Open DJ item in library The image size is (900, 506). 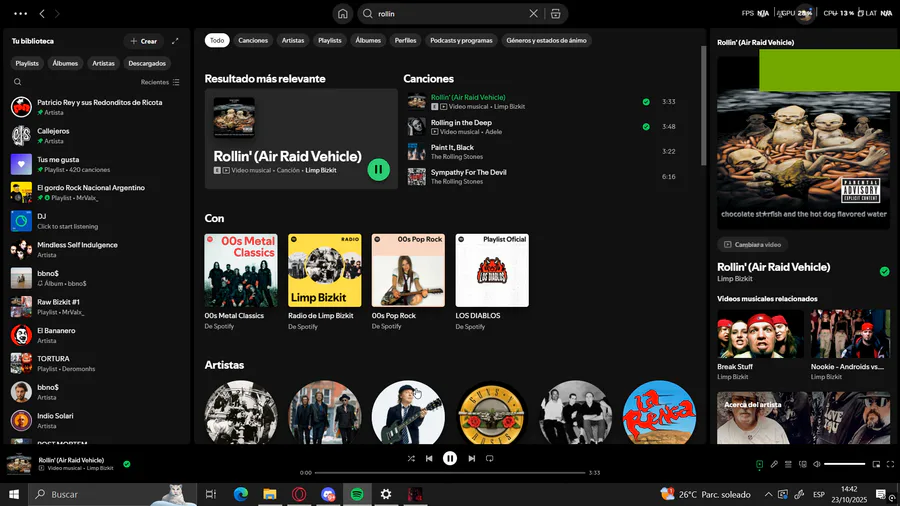96,221
